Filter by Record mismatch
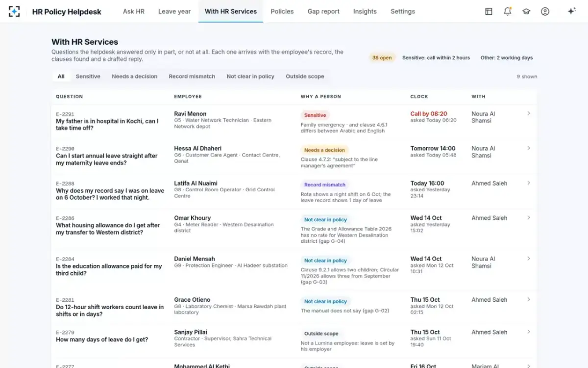Image resolution: width=588 pixels, height=368 pixels. pyautogui.click(x=192, y=77)
